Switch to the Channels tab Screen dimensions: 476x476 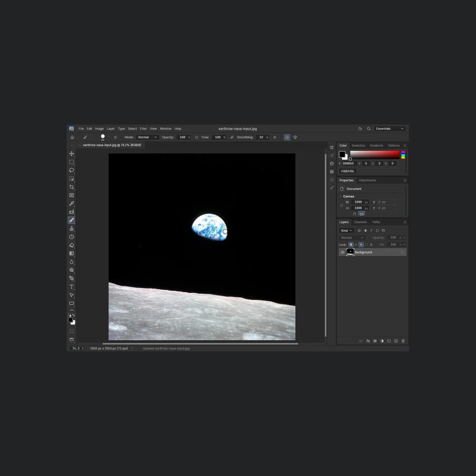click(360, 222)
